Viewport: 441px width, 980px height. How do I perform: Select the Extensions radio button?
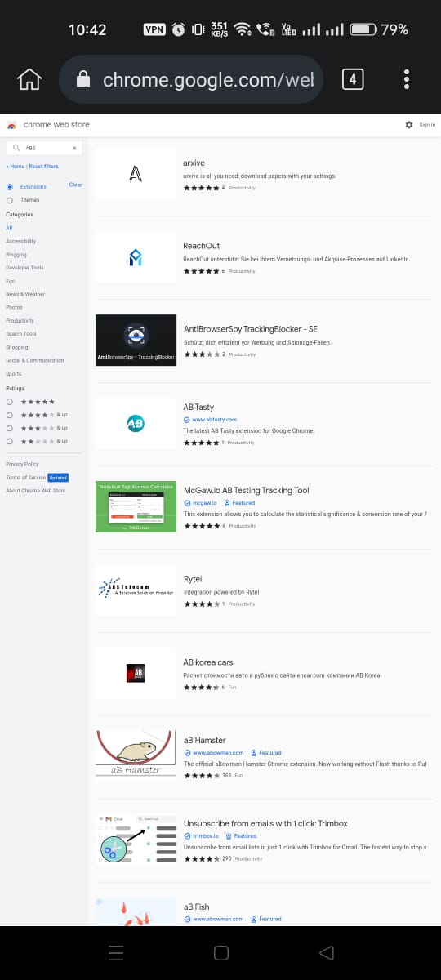pos(10,187)
